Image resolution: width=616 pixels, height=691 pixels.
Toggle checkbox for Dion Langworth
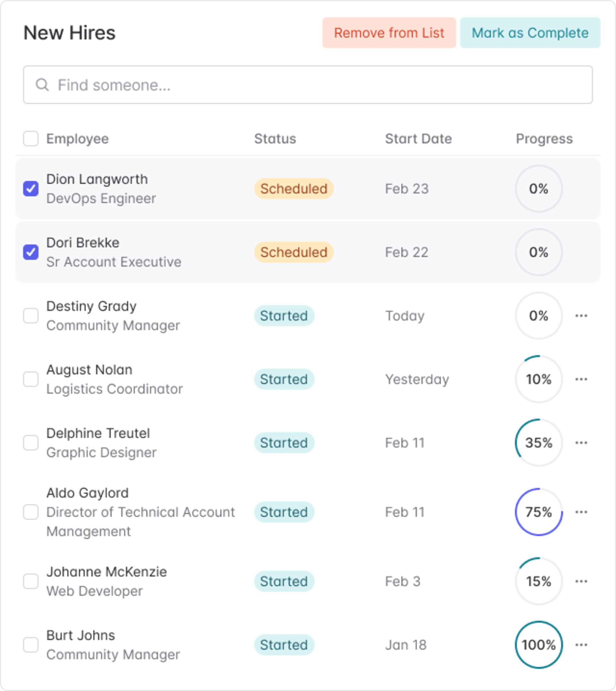click(30, 189)
